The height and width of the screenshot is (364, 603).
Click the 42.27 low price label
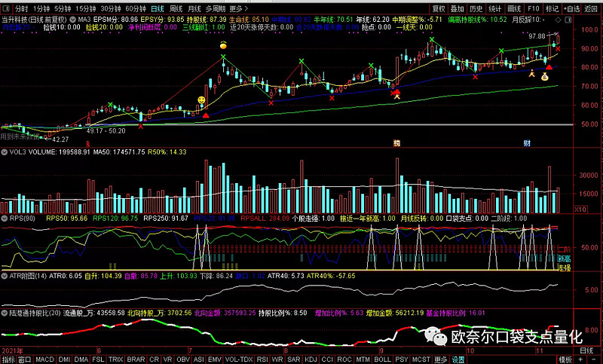[60, 139]
